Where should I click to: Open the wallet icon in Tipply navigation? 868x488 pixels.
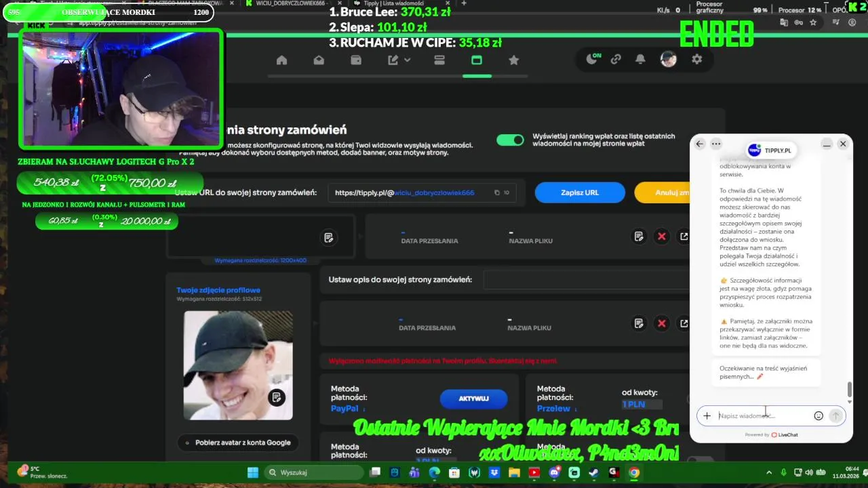356,60
